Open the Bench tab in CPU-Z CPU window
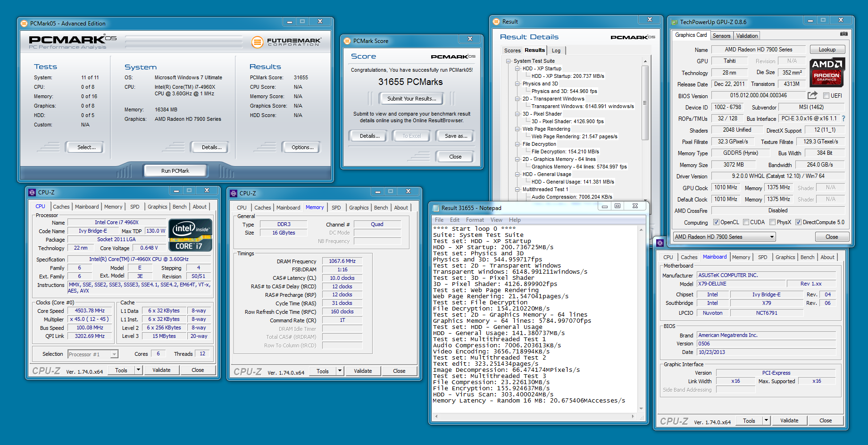The height and width of the screenshot is (445, 868). 179,207
